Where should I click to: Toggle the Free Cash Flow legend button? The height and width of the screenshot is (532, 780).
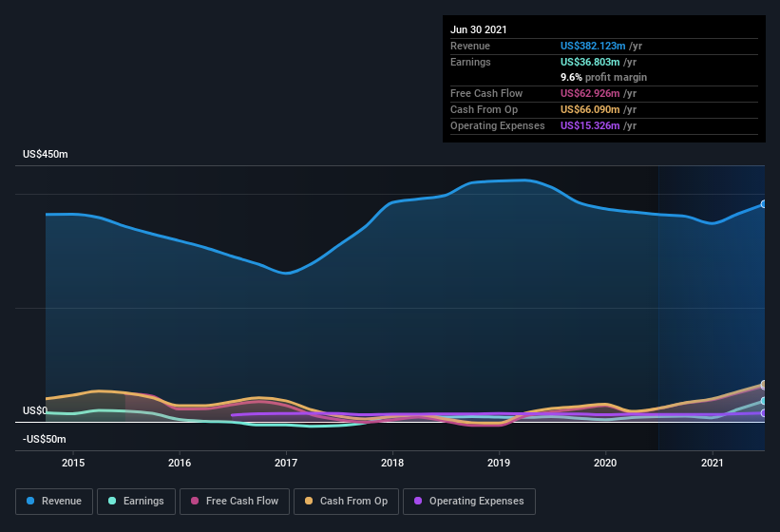(235, 502)
